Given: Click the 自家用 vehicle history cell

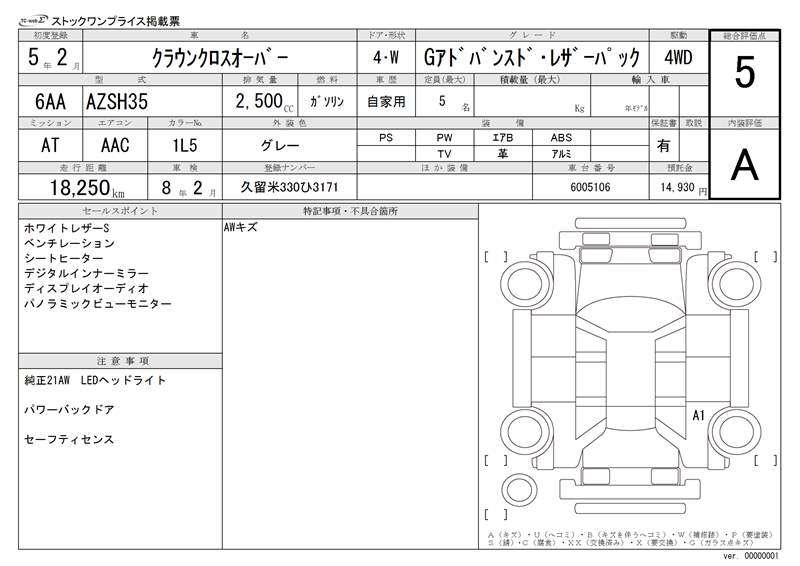Looking at the screenshot, I should coord(386,102).
